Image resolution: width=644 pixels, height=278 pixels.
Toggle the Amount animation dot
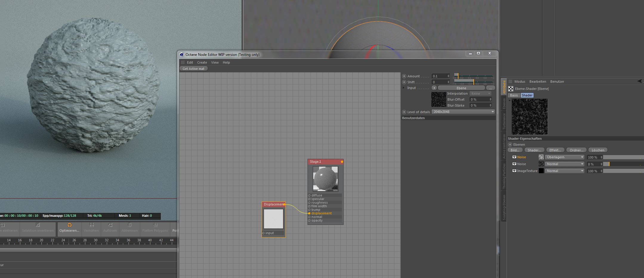pyautogui.click(x=404, y=76)
